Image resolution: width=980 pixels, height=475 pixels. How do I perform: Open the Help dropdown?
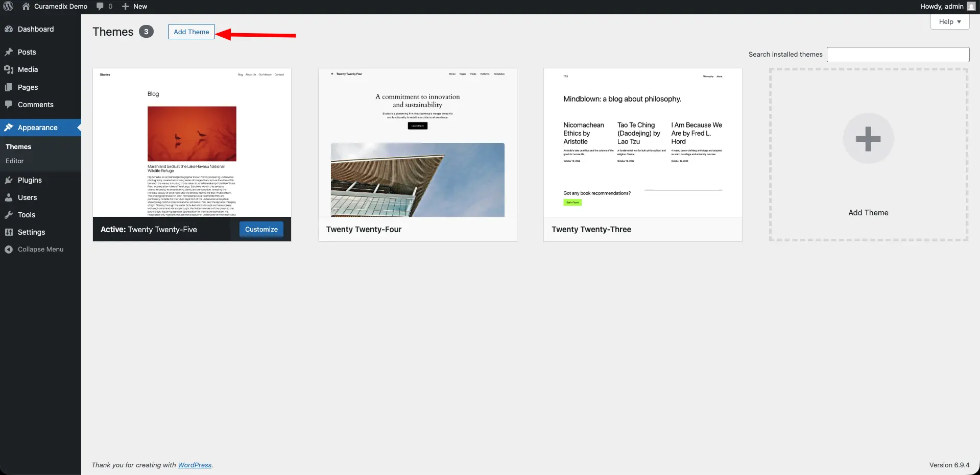click(949, 21)
